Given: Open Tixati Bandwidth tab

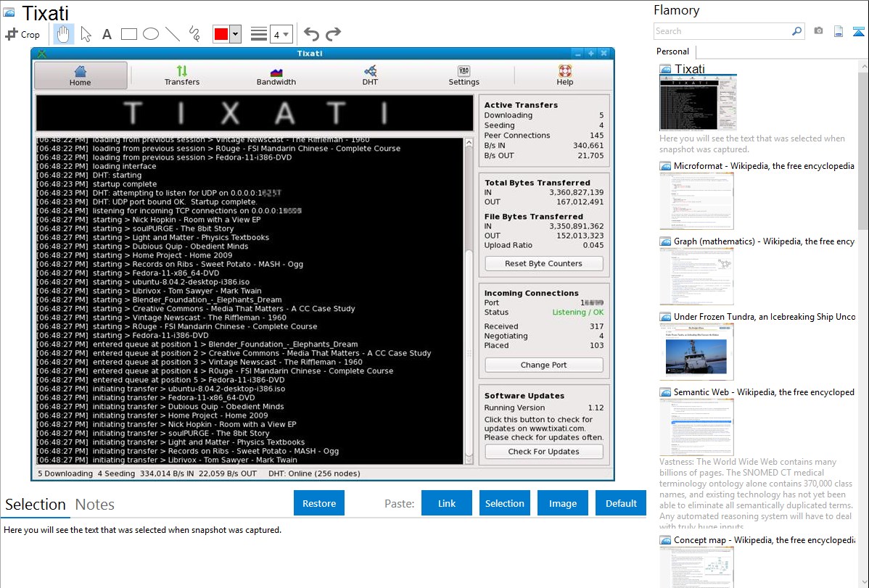Looking at the screenshot, I should pyautogui.click(x=276, y=76).
